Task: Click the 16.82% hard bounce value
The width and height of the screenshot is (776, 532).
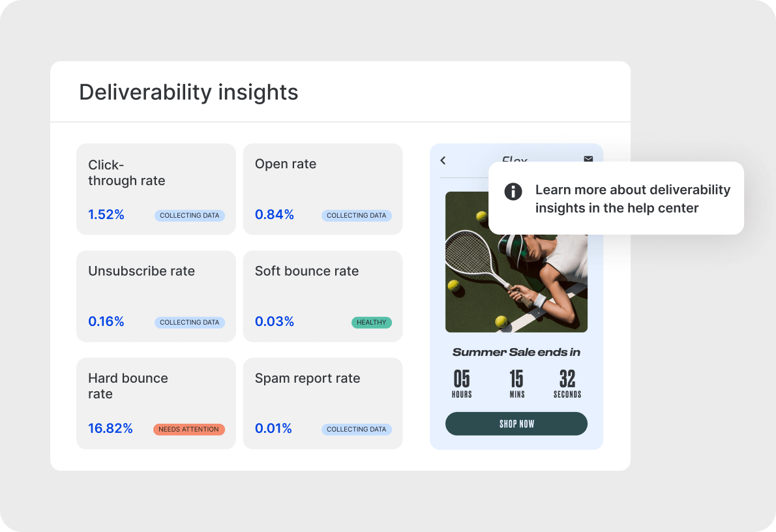Action: pos(110,428)
